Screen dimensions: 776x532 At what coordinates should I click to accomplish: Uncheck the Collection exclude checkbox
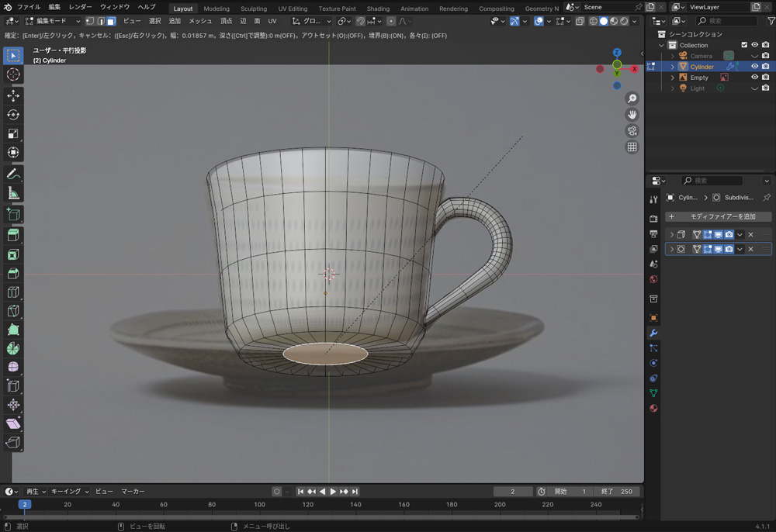tap(744, 45)
